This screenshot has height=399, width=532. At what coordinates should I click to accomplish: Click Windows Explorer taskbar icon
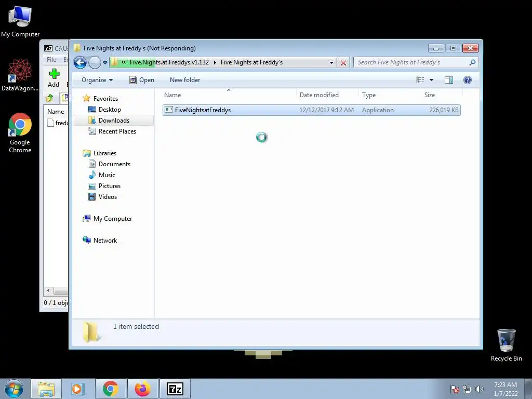(46, 389)
